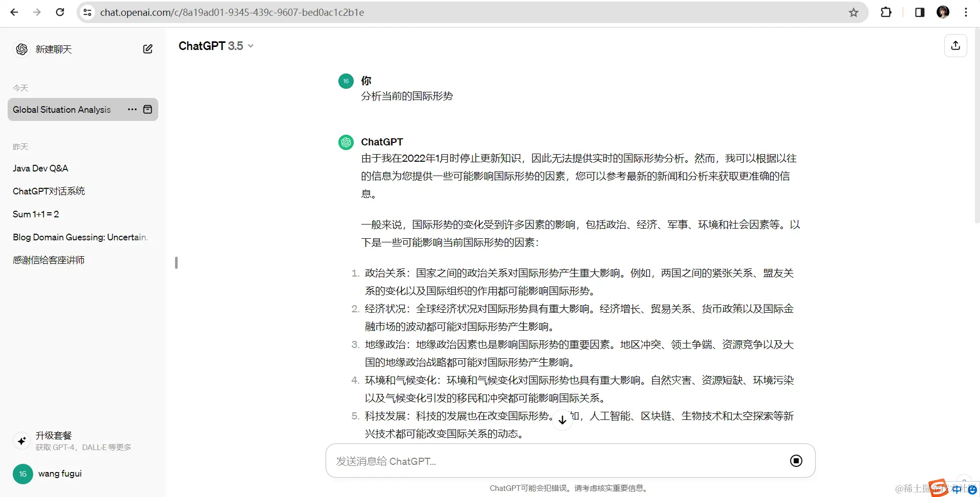This screenshot has height=497, width=980.
Task: Toggle browser side panel icon
Action: click(920, 12)
